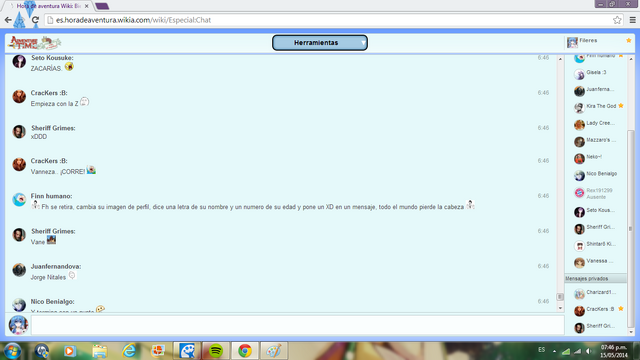The width and height of the screenshot is (640, 360).
Task: Open a new browser tab
Action: 102,6
